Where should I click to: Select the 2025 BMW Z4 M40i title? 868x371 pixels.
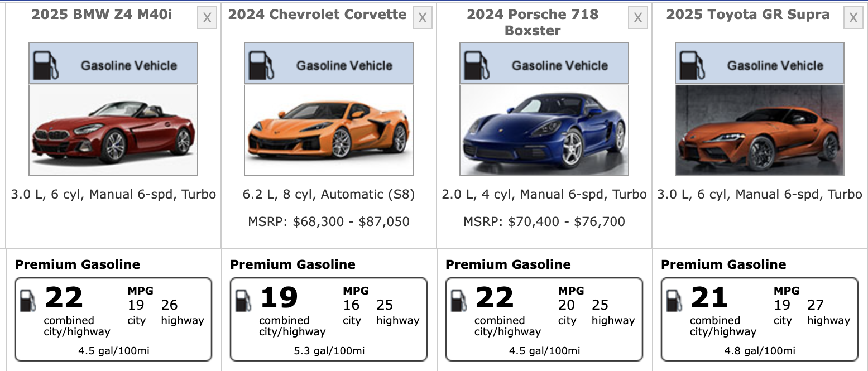coord(102,15)
